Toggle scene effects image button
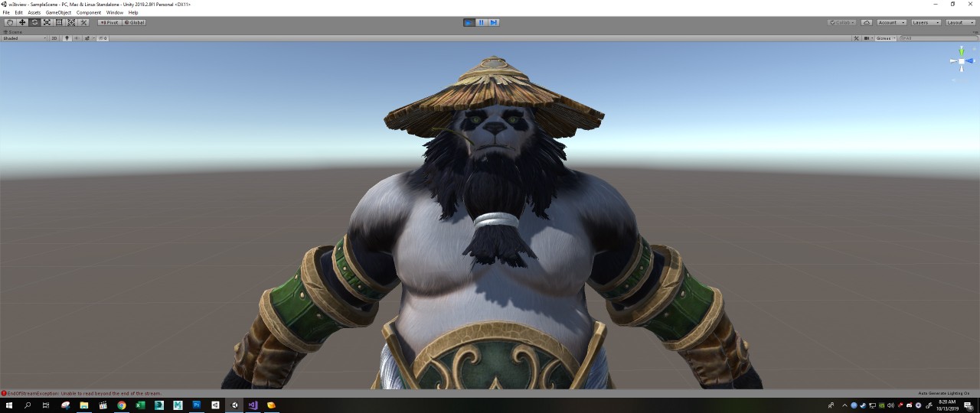The height and width of the screenshot is (413, 980). [87, 38]
